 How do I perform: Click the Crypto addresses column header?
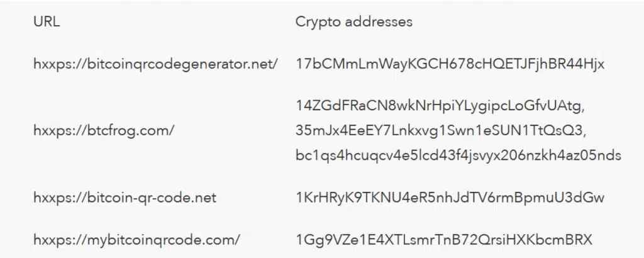click(353, 22)
